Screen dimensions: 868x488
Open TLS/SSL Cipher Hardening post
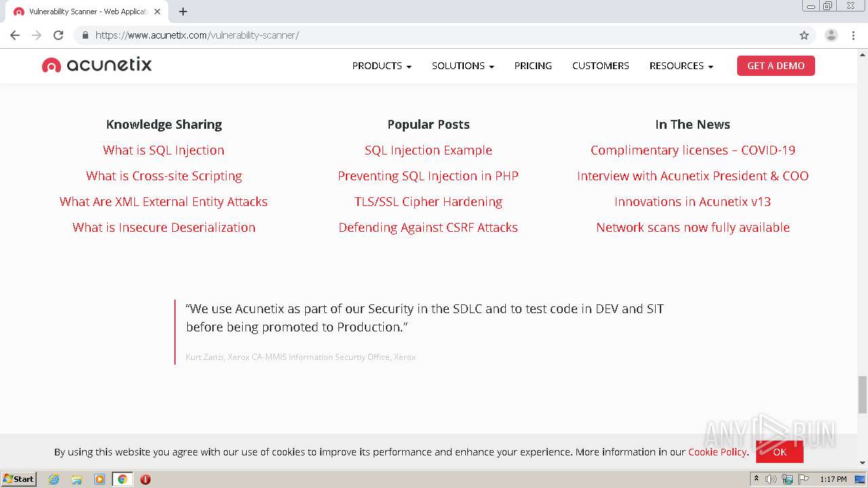click(x=429, y=201)
